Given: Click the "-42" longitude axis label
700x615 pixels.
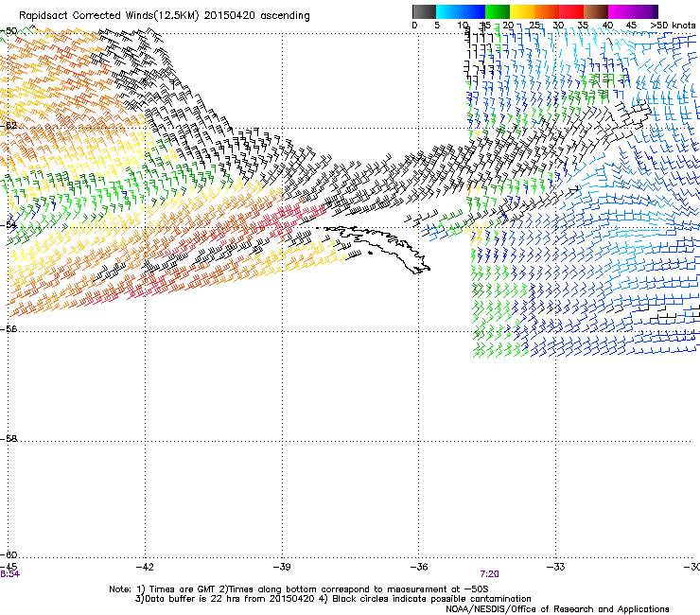Looking at the screenshot, I should 144,567.
